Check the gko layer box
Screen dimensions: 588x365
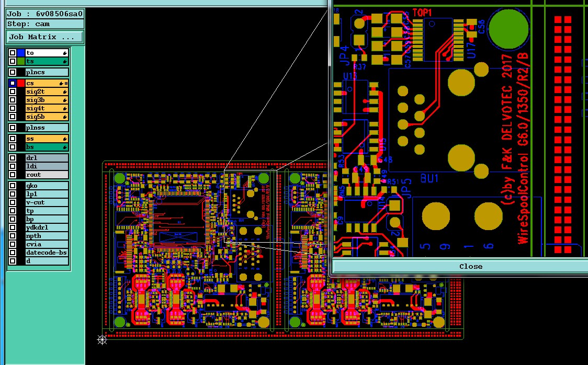click(x=13, y=186)
